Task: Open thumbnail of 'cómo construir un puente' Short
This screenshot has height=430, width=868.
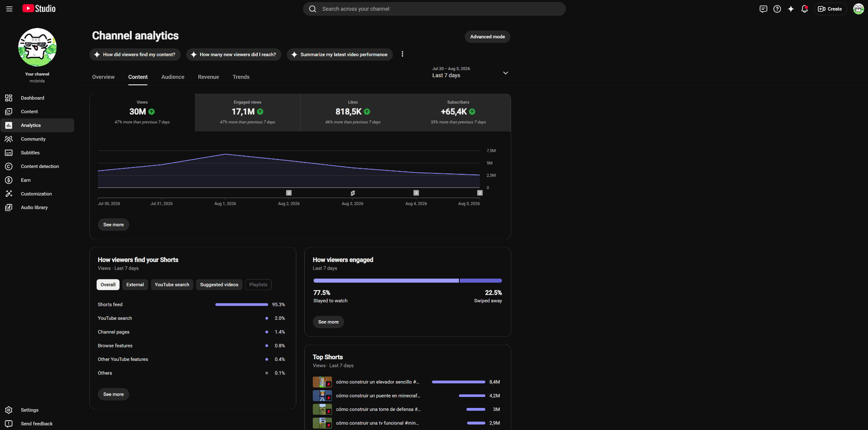Action: (322, 396)
